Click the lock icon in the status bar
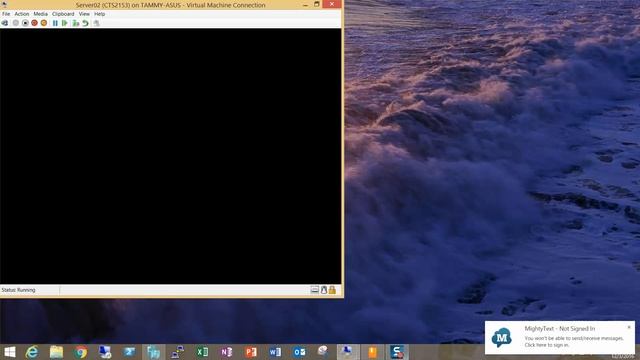This screenshot has width=640, height=360. tap(332, 290)
